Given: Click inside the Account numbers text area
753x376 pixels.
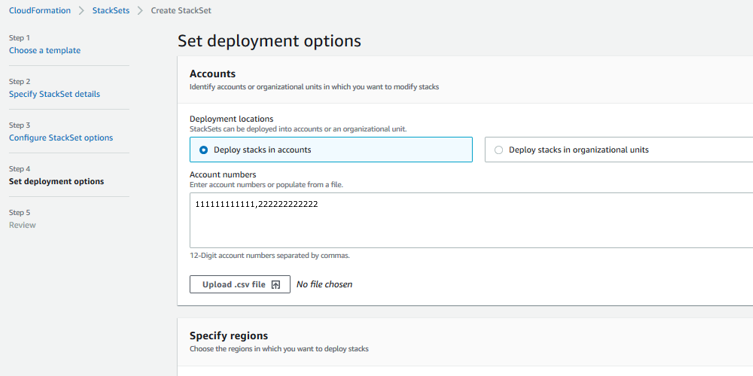Looking at the screenshot, I should [471, 220].
